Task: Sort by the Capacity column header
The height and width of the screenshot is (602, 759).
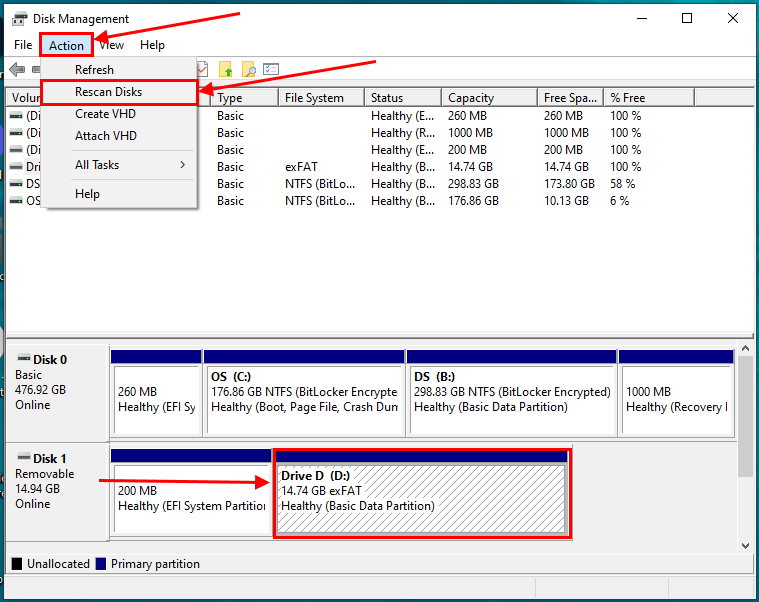Action: click(x=489, y=98)
